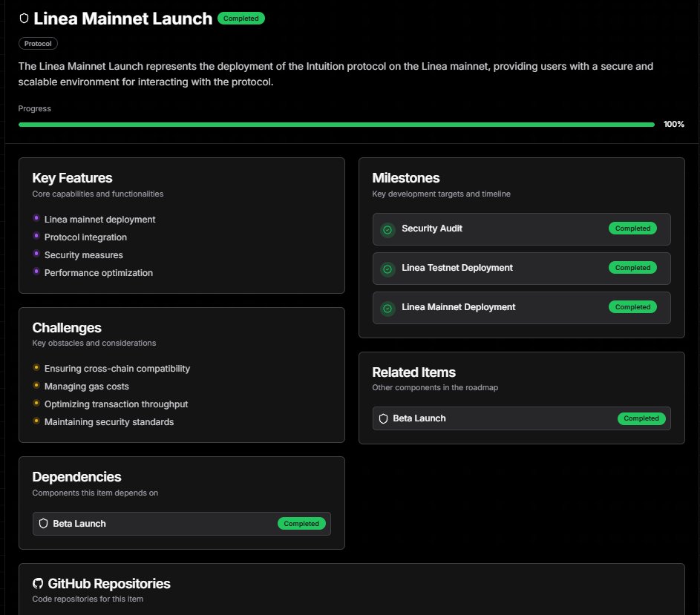The width and height of the screenshot is (700, 615).
Task: Click 'Optimizing transaction throughput' challenge text
Action: 116,404
